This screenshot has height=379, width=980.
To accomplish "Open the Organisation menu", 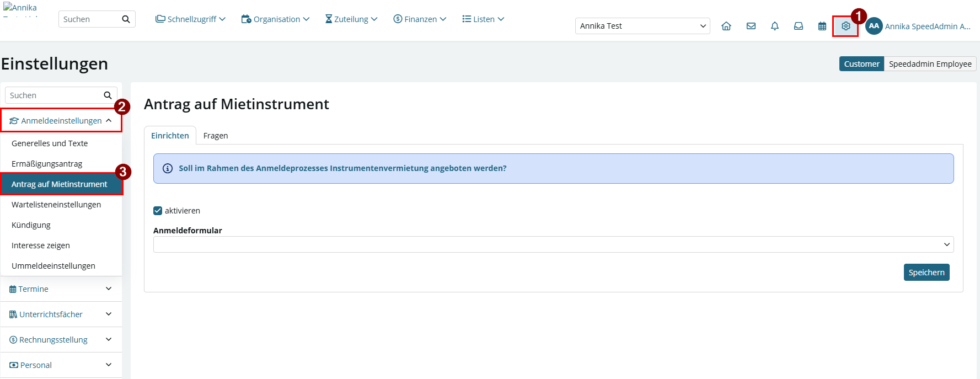I will click(275, 19).
